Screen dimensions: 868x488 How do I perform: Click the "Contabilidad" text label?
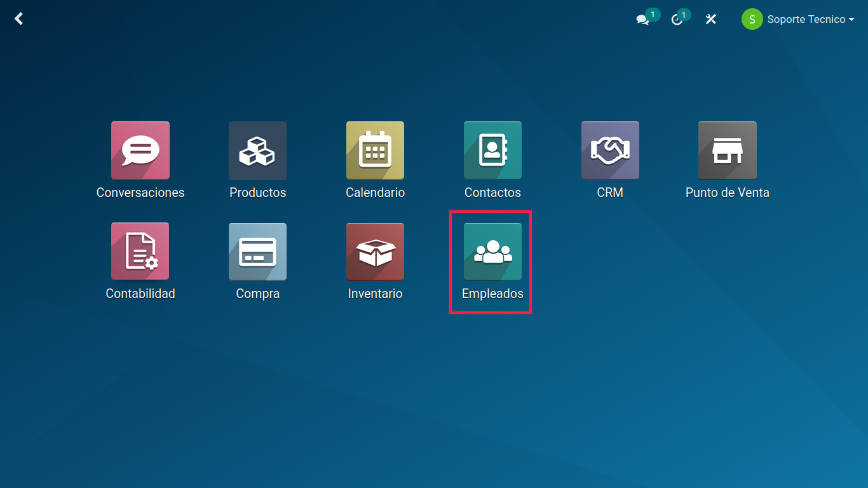point(140,294)
